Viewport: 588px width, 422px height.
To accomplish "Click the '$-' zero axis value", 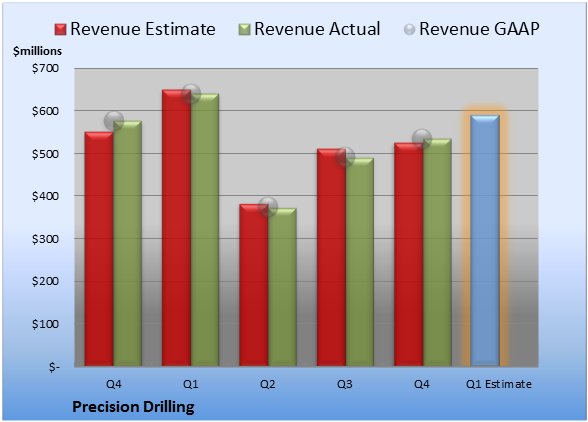I will (54, 366).
